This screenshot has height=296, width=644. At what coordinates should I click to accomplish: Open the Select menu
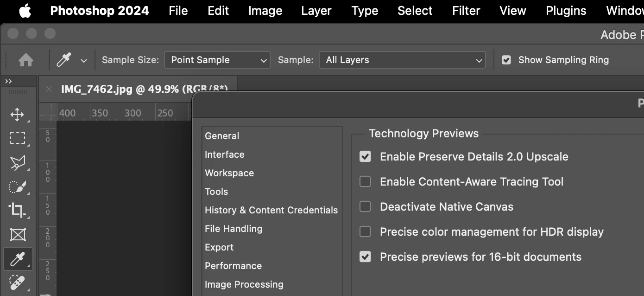tap(415, 11)
